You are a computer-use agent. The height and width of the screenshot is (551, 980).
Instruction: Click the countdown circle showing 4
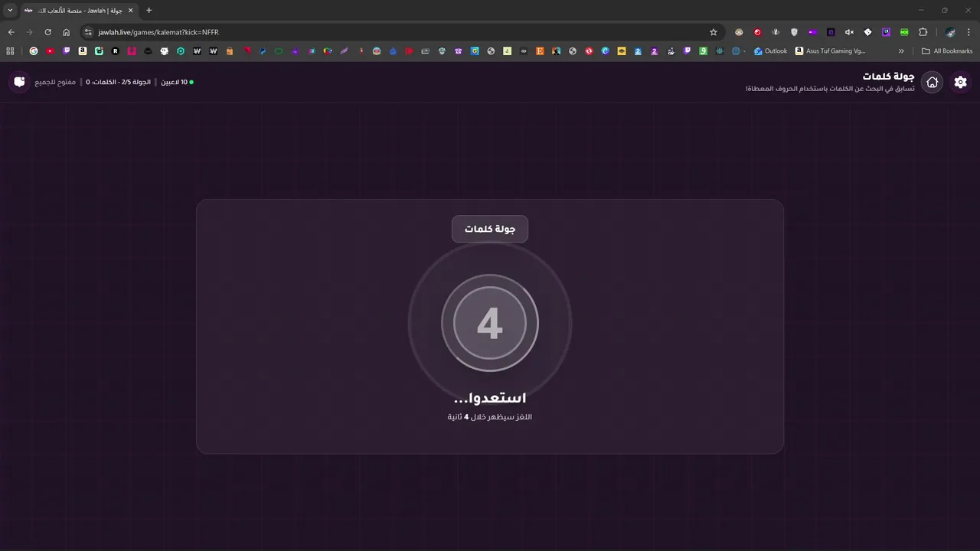pyautogui.click(x=490, y=323)
